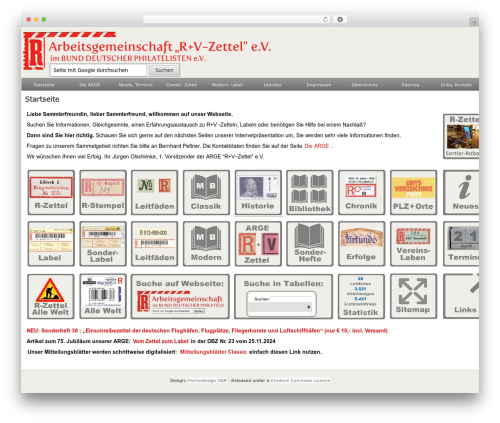Open the Neues info tile
500x423 pixels.
tap(461, 192)
